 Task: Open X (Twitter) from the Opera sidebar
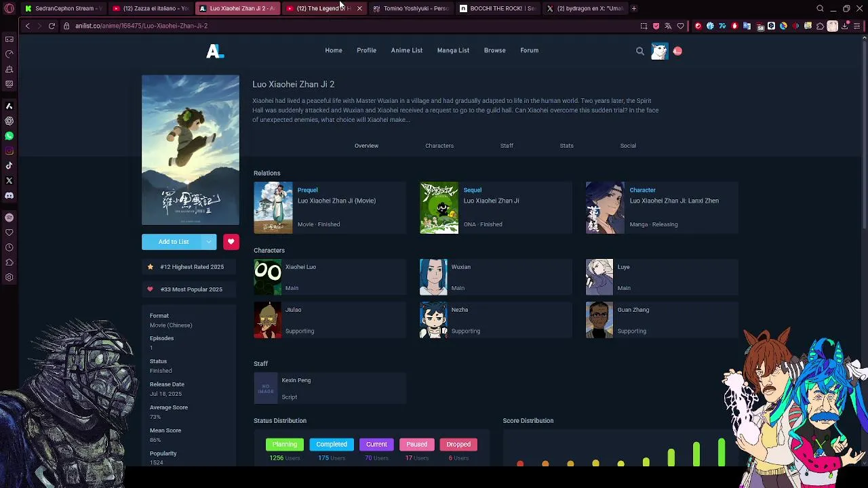tap(9, 180)
